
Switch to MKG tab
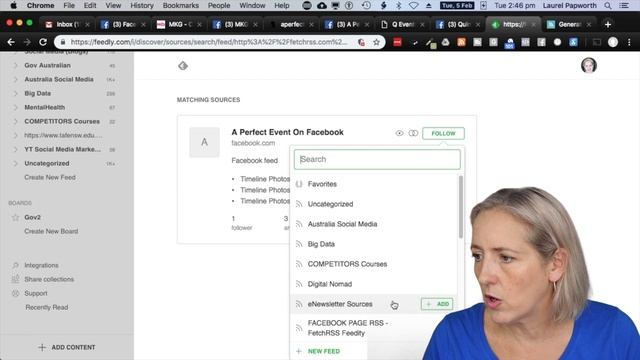(x=180, y=24)
